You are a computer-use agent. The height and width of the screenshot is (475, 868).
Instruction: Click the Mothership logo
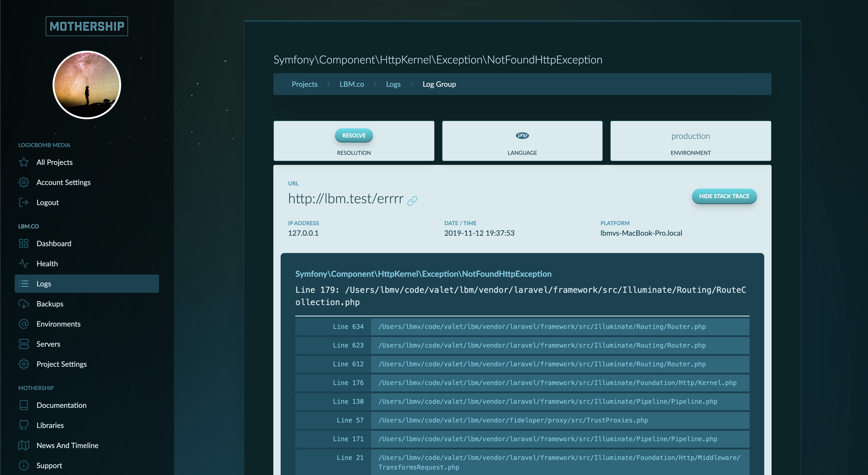pyautogui.click(x=87, y=26)
